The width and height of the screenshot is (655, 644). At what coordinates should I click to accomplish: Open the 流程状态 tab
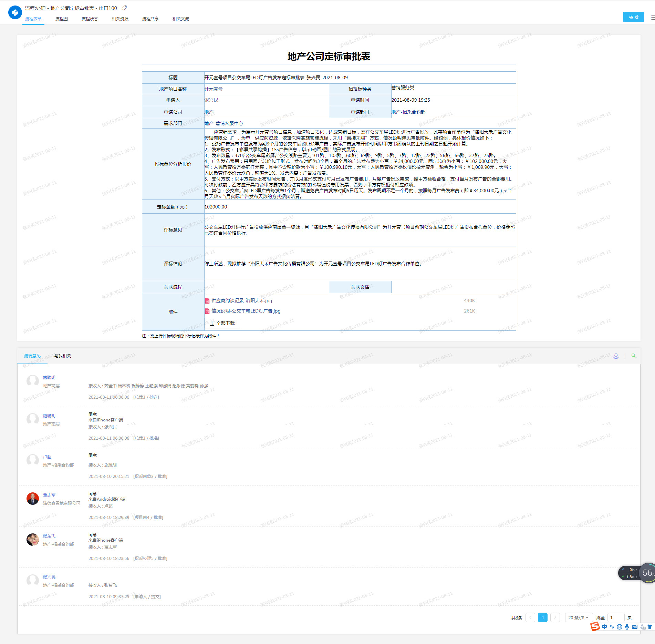(x=90, y=19)
